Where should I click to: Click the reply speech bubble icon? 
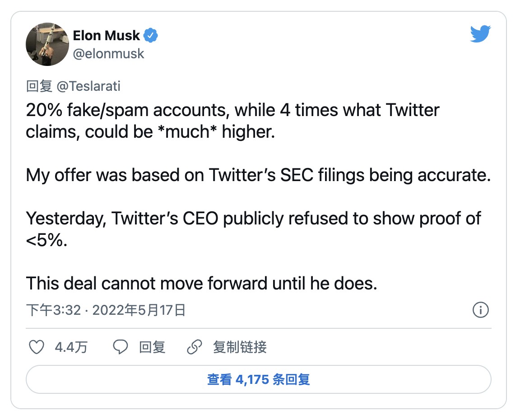(x=121, y=347)
